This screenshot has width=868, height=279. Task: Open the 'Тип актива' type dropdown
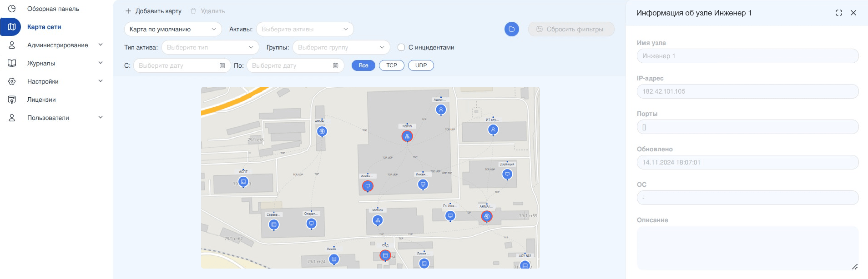210,47
